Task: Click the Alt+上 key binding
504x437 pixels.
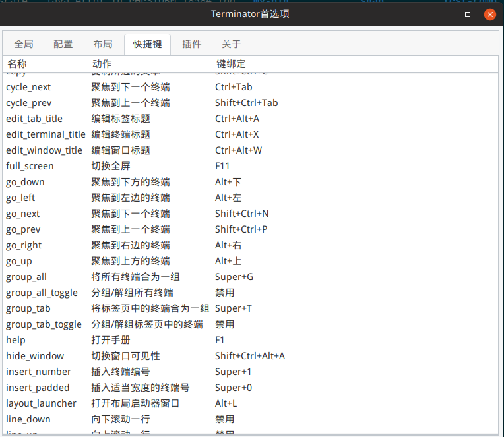Action: (x=228, y=261)
